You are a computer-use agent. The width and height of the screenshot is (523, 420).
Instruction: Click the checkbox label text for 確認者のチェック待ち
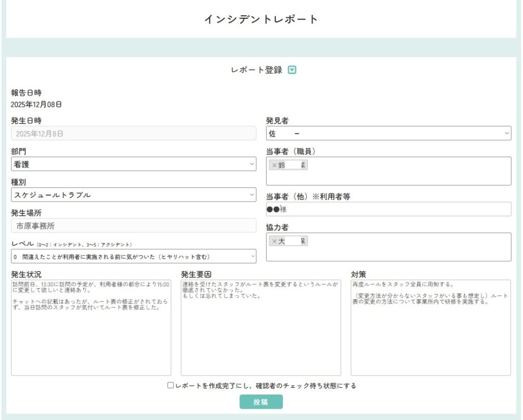point(266,386)
